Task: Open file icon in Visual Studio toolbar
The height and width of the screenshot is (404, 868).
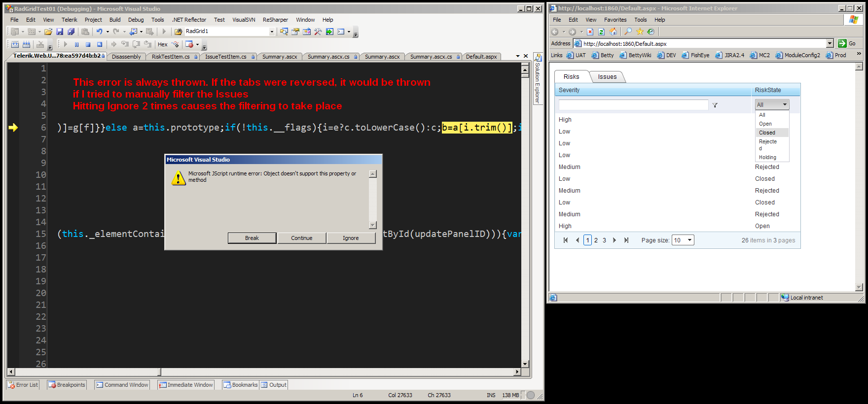Action: 48,32
